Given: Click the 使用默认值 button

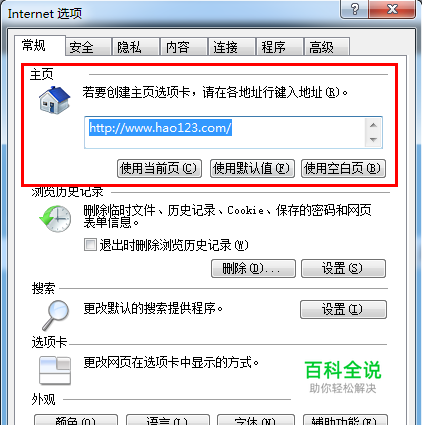Looking at the screenshot, I should coord(252,168).
